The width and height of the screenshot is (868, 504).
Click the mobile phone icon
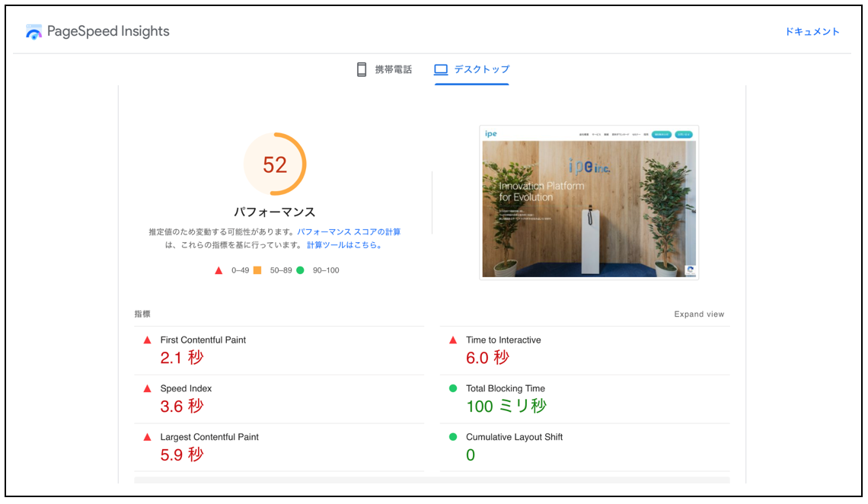click(x=362, y=69)
